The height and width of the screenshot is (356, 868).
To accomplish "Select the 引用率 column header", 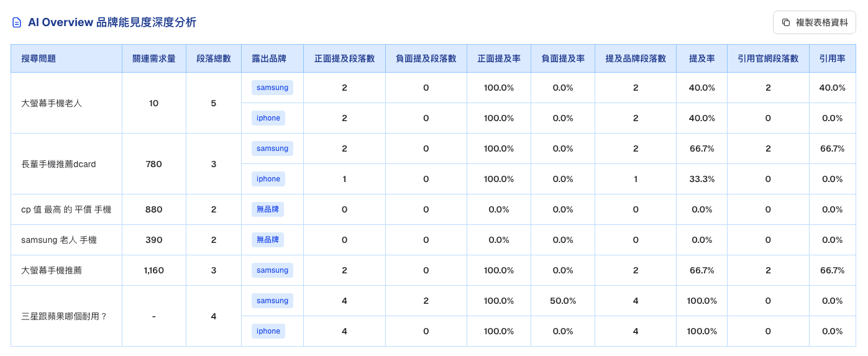I will pos(832,58).
